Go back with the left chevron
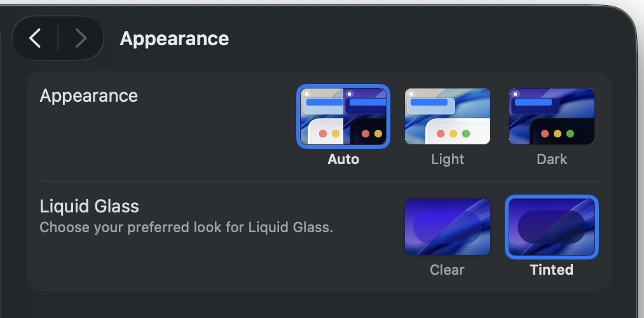 [36, 39]
